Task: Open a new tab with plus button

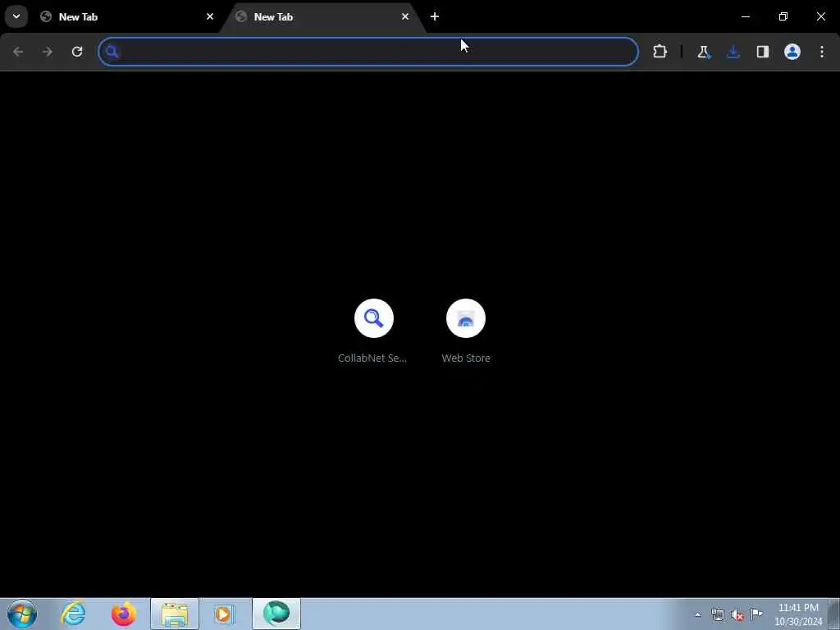Action: [x=435, y=16]
